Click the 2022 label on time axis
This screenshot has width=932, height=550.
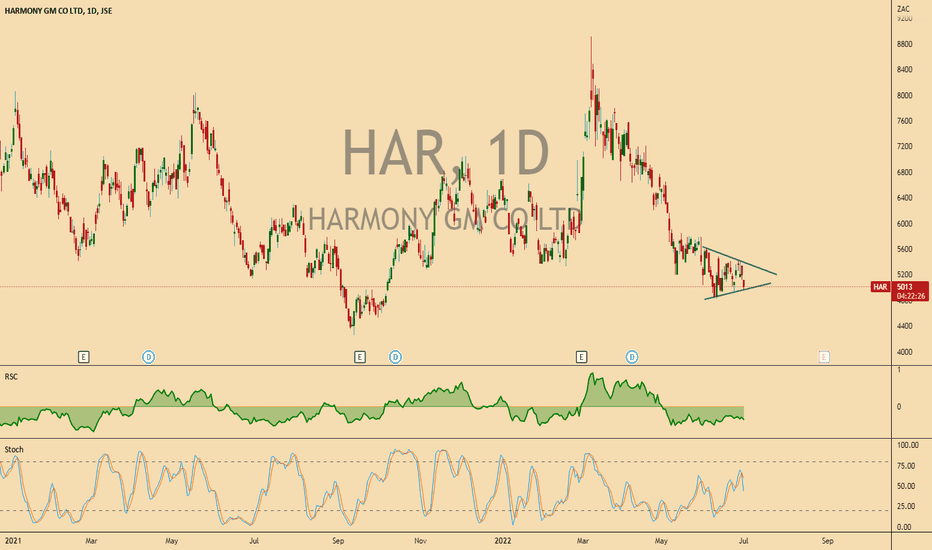pyautogui.click(x=503, y=540)
